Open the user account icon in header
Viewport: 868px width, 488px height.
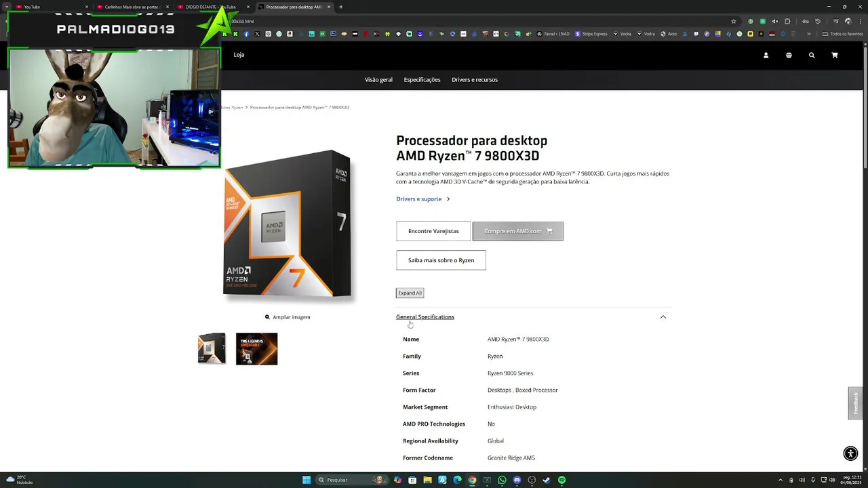click(x=766, y=55)
